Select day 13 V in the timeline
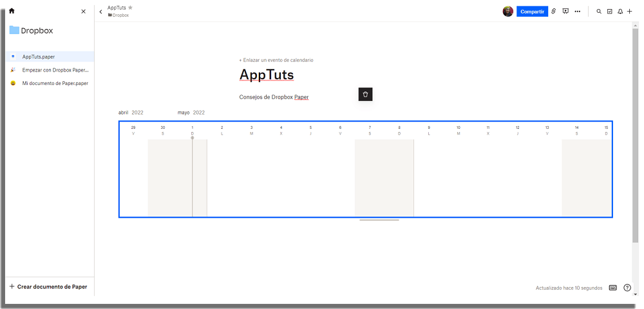Viewport: 644px width, 309px height. coord(547,131)
